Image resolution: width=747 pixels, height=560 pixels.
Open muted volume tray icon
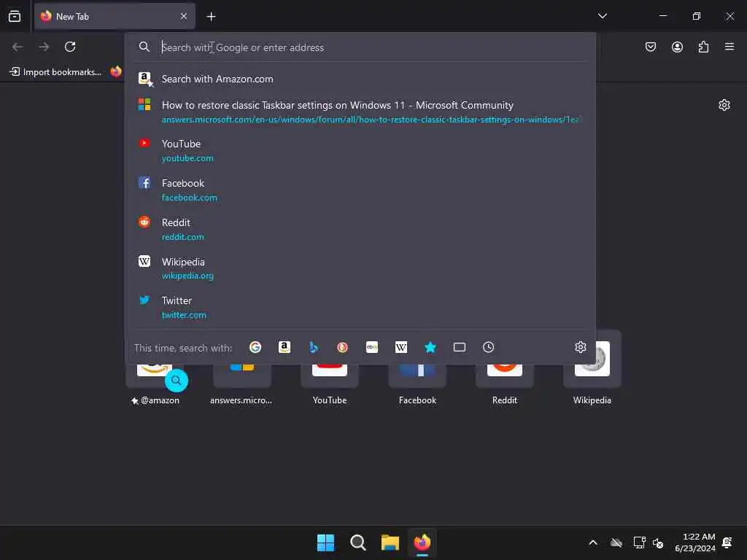tap(658, 542)
